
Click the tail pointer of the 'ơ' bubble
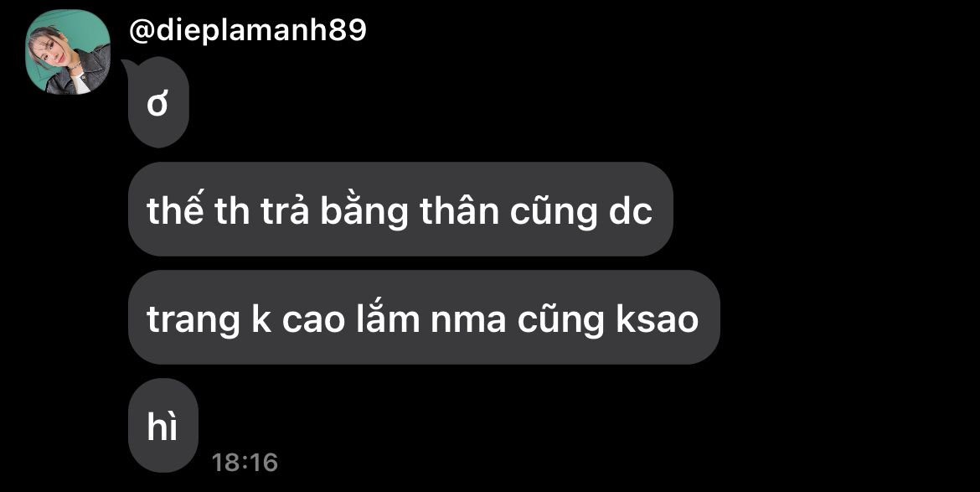(128, 65)
